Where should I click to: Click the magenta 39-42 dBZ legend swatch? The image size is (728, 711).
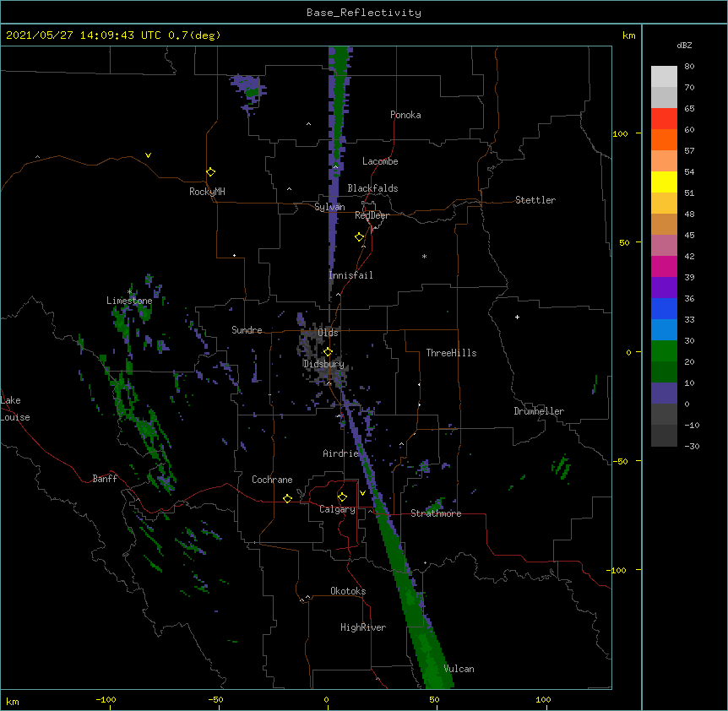[x=664, y=266]
